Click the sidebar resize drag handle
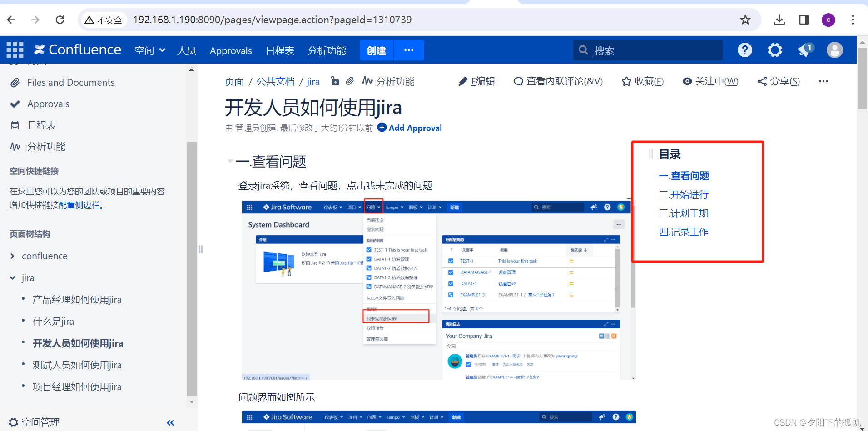 pyautogui.click(x=200, y=249)
